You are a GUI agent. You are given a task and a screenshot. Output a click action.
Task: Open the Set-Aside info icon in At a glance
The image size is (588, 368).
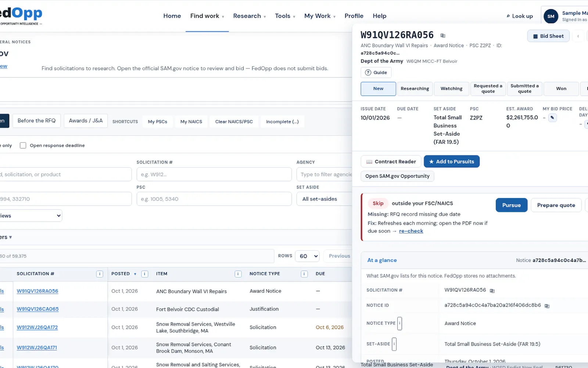click(x=394, y=344)
